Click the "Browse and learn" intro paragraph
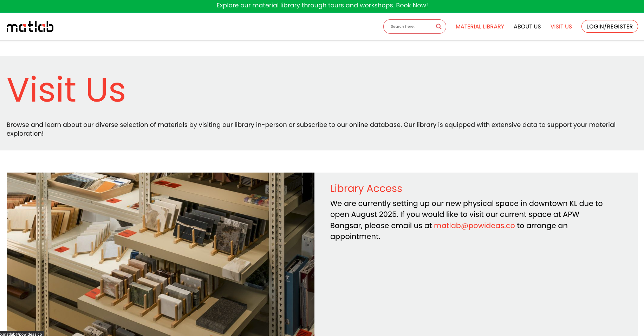Viewport: 644px width, 336px height. 311,129
